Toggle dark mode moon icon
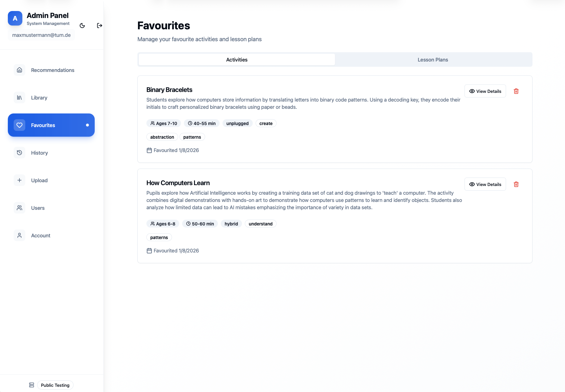 coord(82,26)
